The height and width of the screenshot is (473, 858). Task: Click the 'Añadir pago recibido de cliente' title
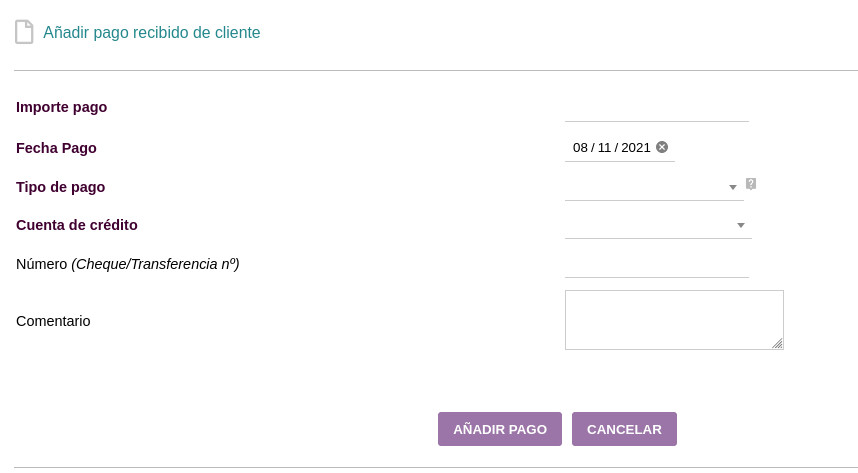[152, 32]
